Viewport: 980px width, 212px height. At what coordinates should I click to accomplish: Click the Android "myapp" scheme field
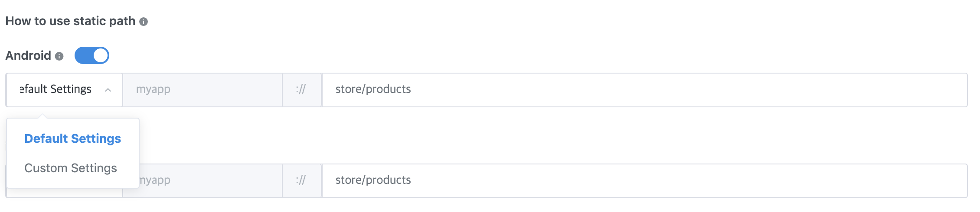202,90
